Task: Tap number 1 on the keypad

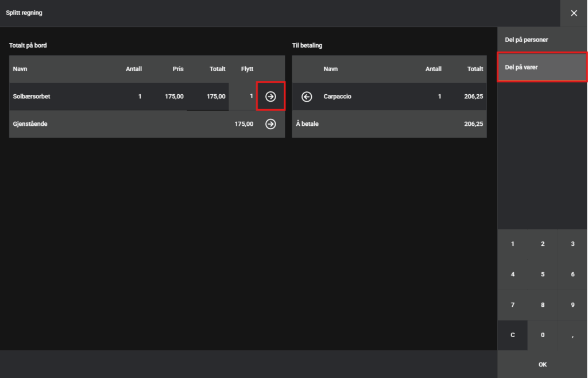Action: tap(512, 244)
